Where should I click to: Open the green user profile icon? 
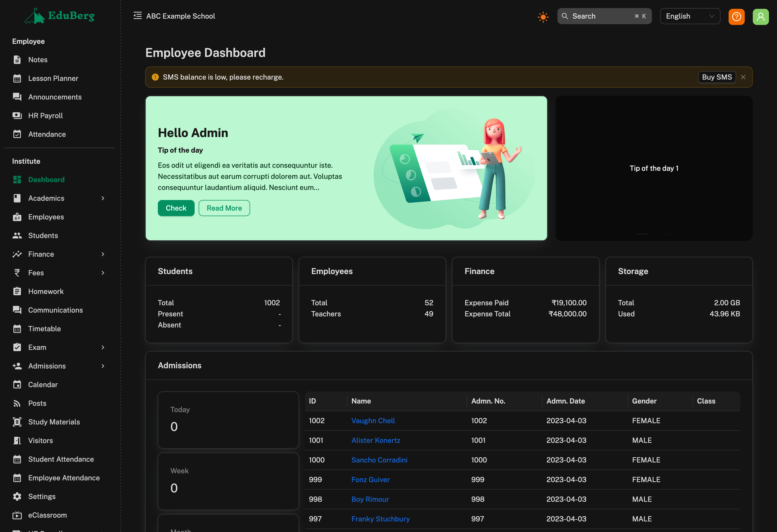click(761, 16)
